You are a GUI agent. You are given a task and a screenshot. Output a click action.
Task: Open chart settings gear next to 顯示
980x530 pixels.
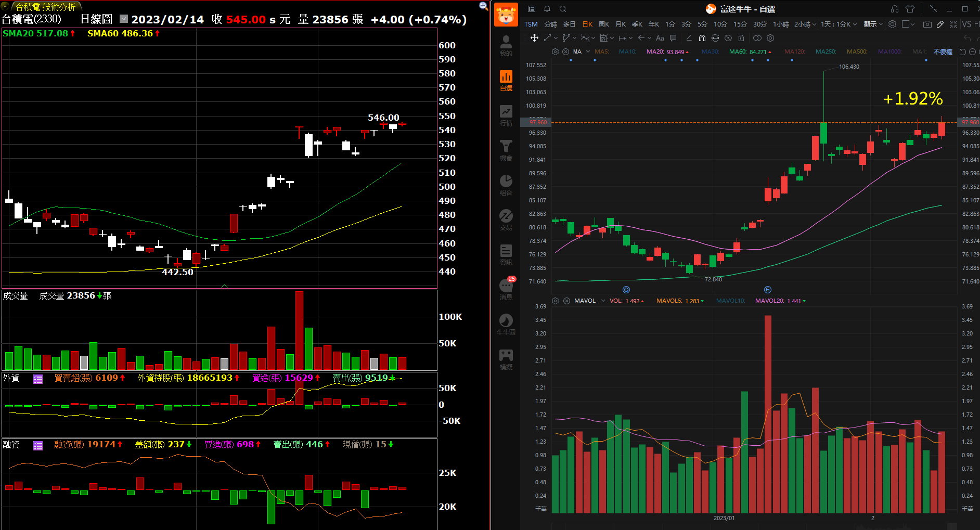point(892,24)
